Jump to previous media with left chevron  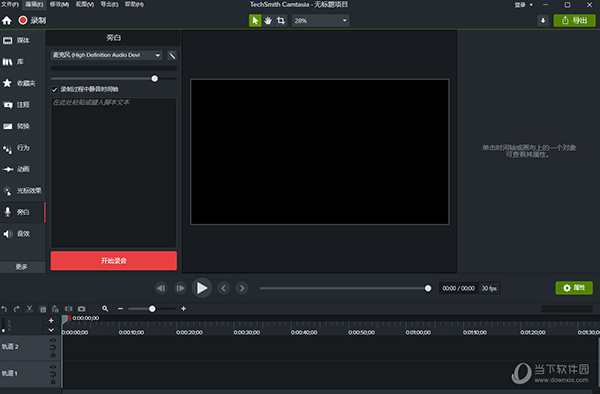[223, 288]
